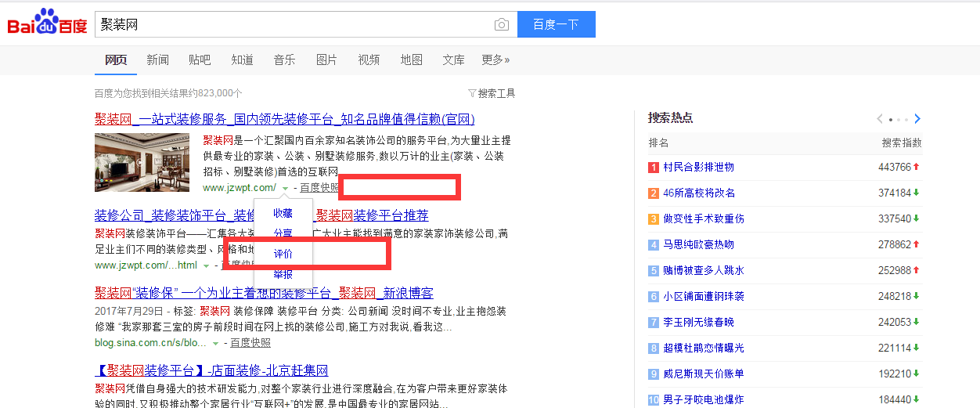Image resolution: width=980 pixels, height=408 pixels.
Task: Open hot topic 46所高校将改名
Action: (x=699, y=193)
